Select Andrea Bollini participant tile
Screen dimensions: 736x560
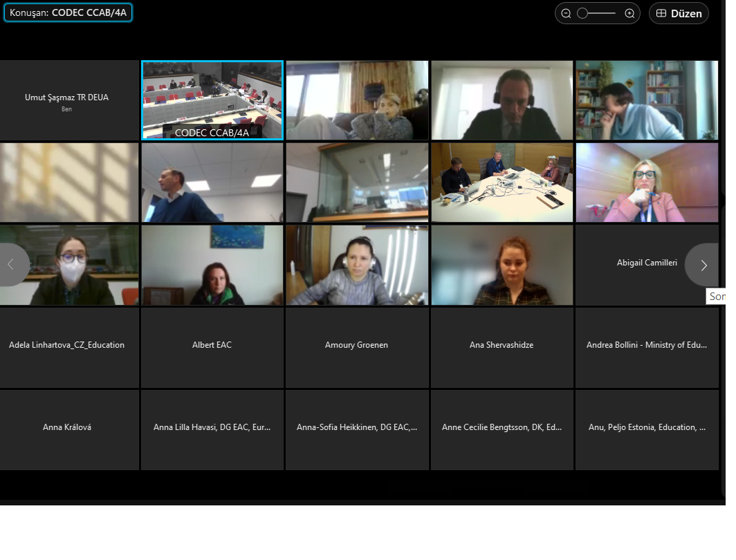[646, 347]
